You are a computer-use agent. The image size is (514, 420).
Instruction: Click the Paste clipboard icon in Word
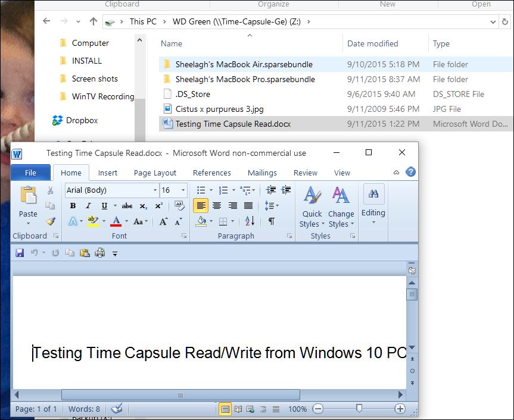(28, 195)
